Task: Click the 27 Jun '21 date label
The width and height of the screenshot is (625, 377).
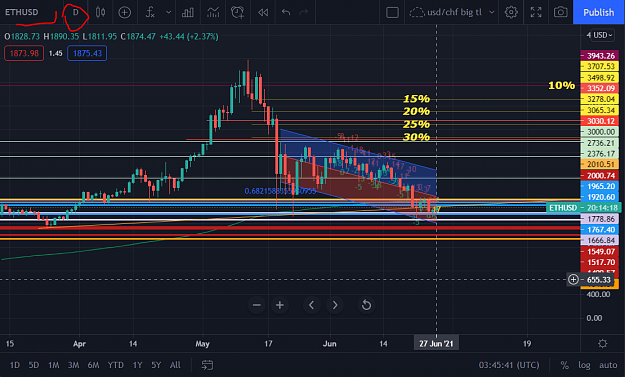Action: [436, 344]
